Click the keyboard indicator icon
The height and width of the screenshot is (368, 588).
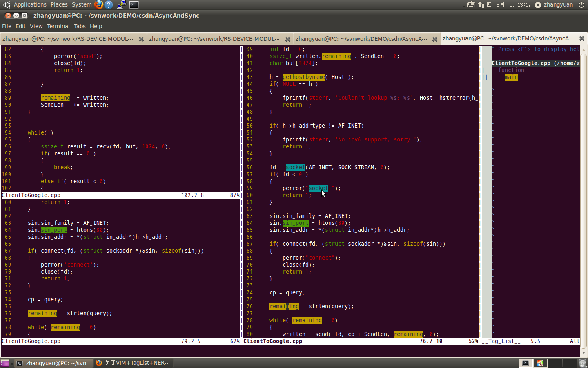point(471,5)
